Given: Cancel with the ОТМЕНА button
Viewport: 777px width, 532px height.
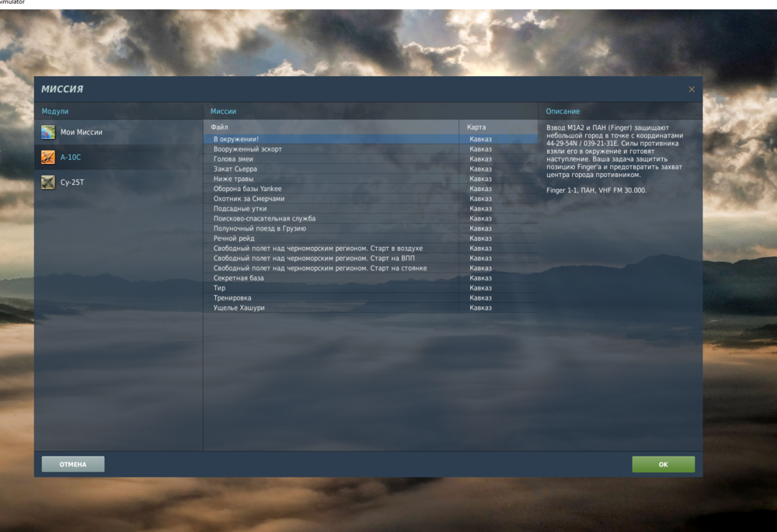Looking at the screenshot, I should click(x=73, y=464).
